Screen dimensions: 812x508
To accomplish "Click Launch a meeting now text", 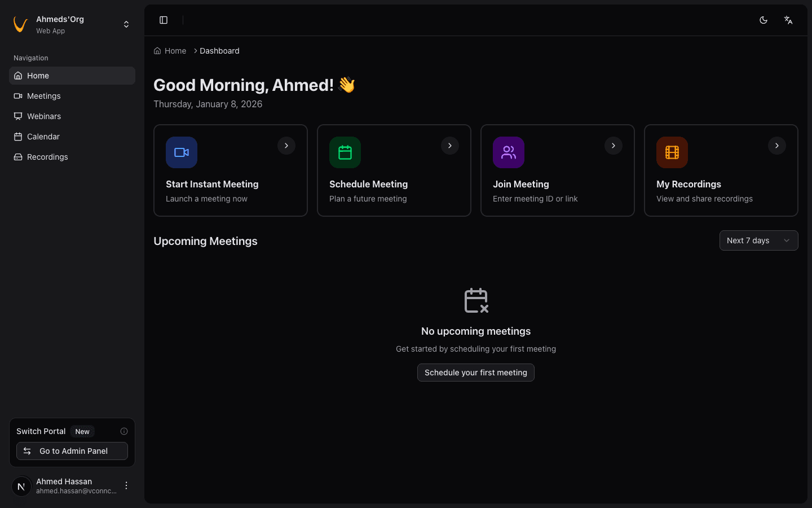I will point(206,199).
